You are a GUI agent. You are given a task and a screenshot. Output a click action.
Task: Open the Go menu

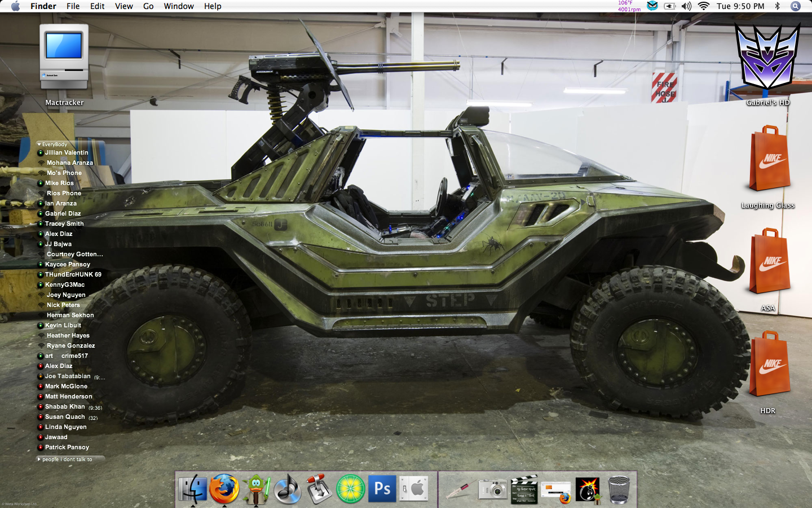coord(148,6)
